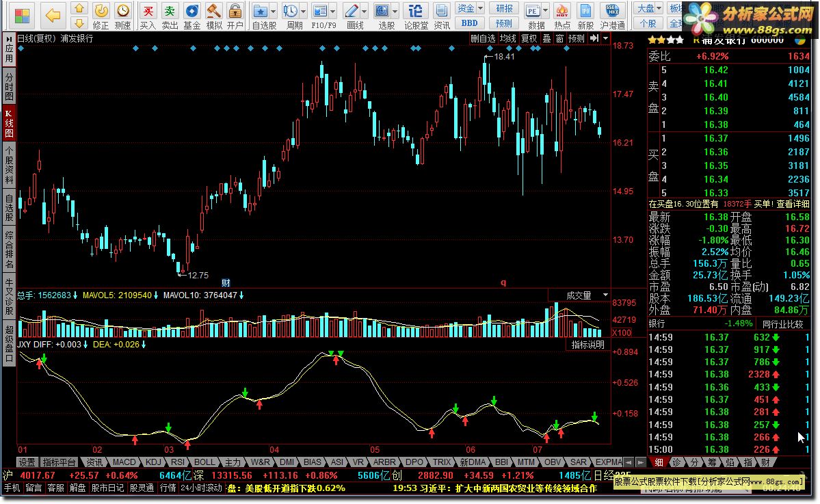This screenshot has width=820, height=504.
Task: Toggle 叠 overlay mode
Action: click(x=546, y=38)
